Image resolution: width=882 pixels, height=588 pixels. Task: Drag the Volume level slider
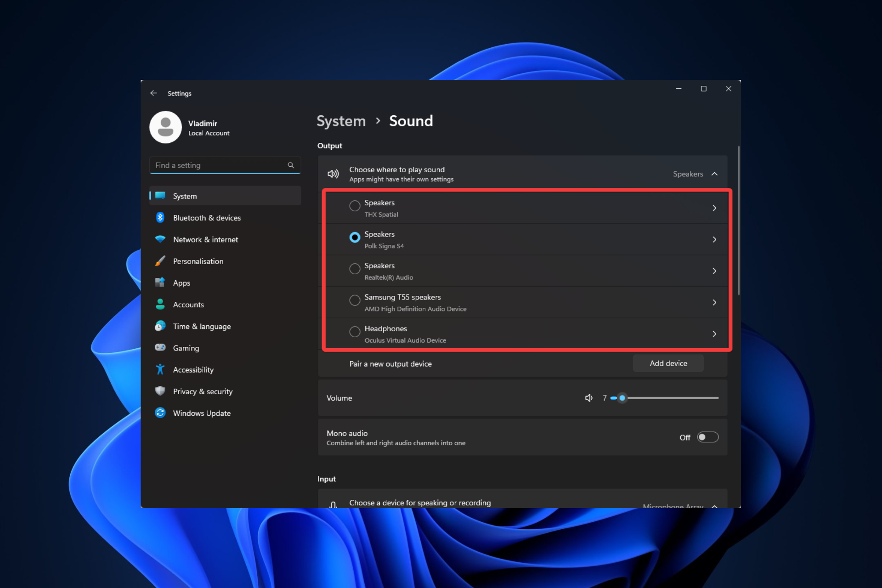(x=622, y=398)
